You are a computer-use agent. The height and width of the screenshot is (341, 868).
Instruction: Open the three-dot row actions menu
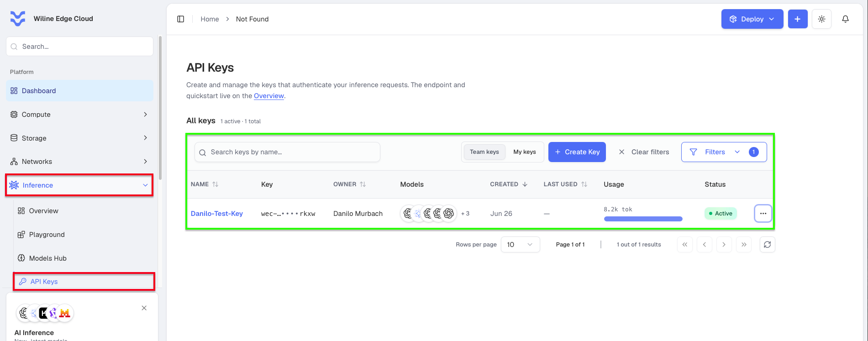763,214
